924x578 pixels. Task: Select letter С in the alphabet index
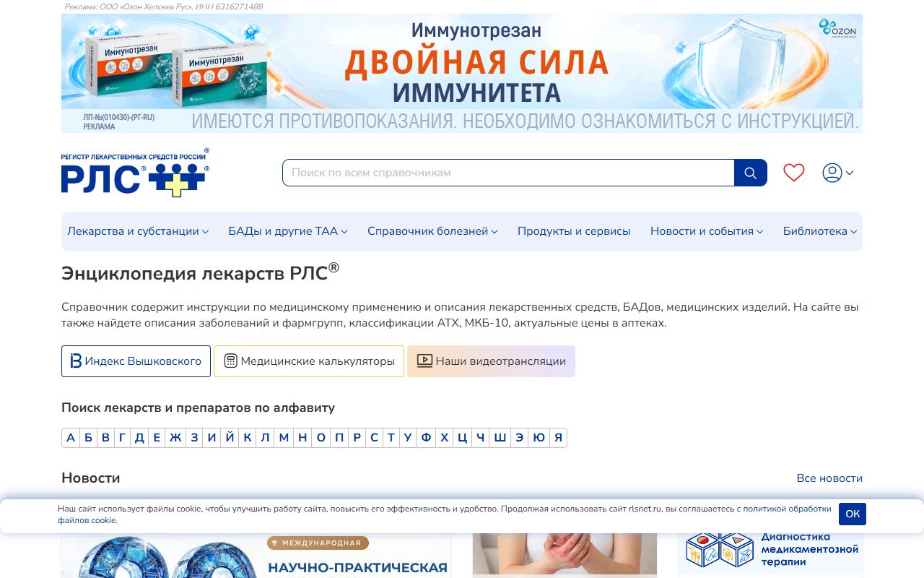pyautogui.click(x=374, y=438)
